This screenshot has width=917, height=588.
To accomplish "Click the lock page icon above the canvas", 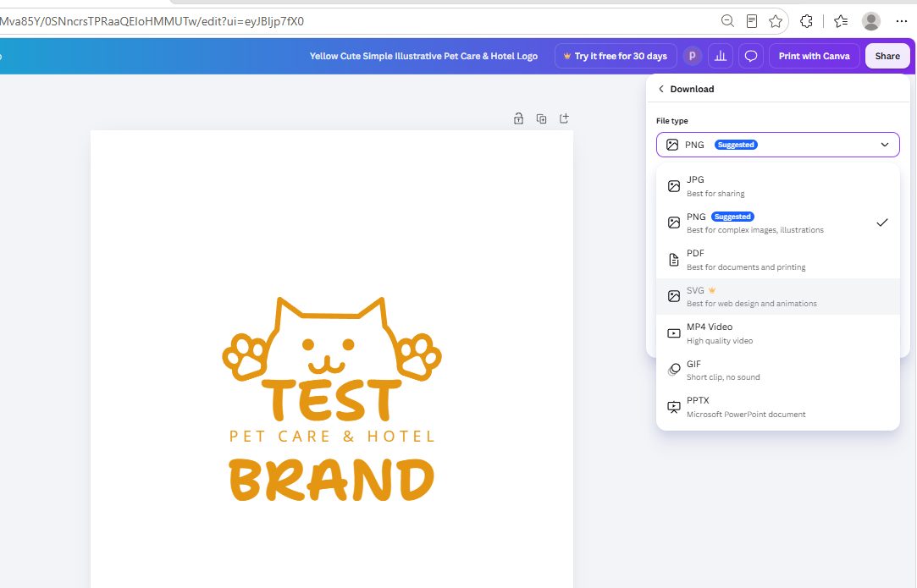I will (x=518, y=118).
